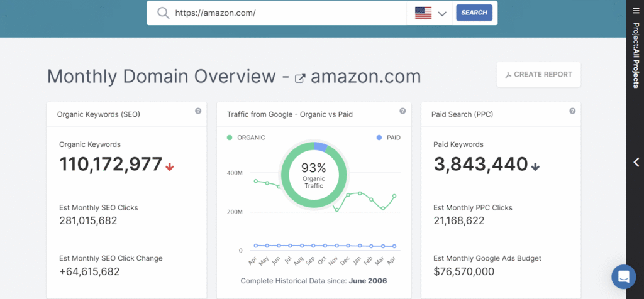Click the red down arrow beside 110,172,977
The image size is (644, 299).
pyautogui.click(x=170, y=166)
